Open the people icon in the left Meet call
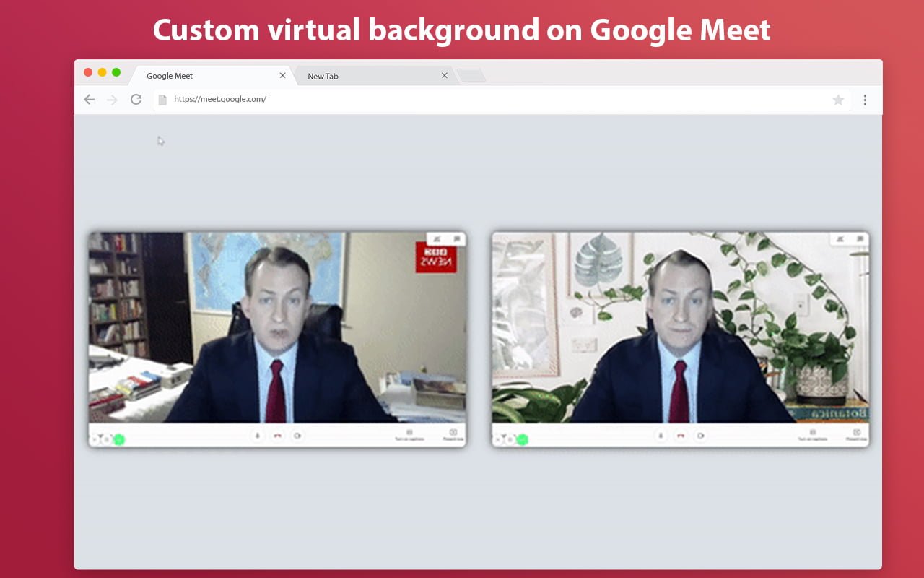Screen dimensions: 924x578 coord(436,238)
